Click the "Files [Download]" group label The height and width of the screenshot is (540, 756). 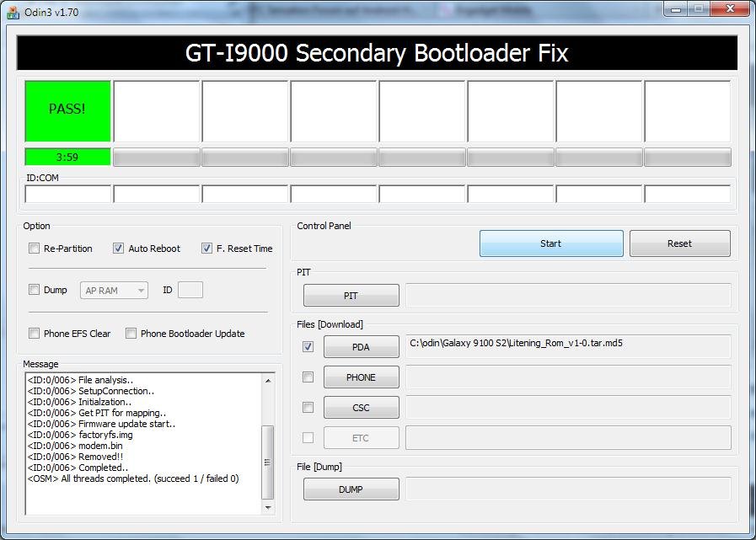[x=330, y=324]
